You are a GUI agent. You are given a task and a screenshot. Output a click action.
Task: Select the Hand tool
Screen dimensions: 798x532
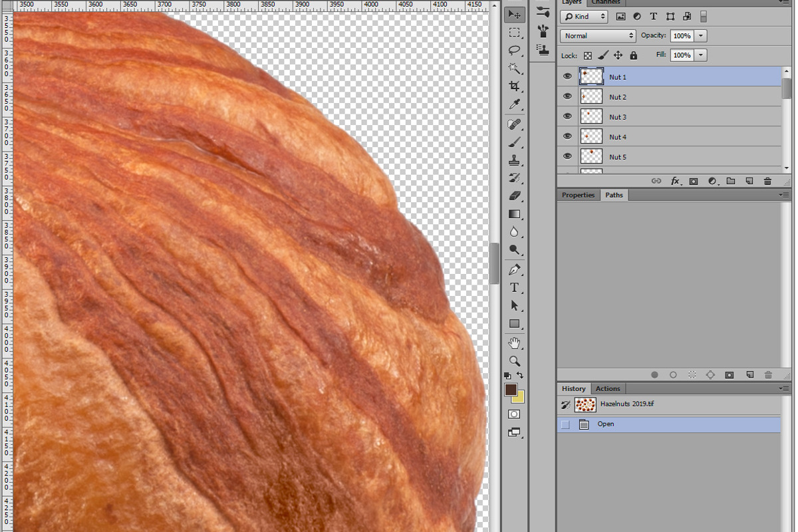[514, 343]
